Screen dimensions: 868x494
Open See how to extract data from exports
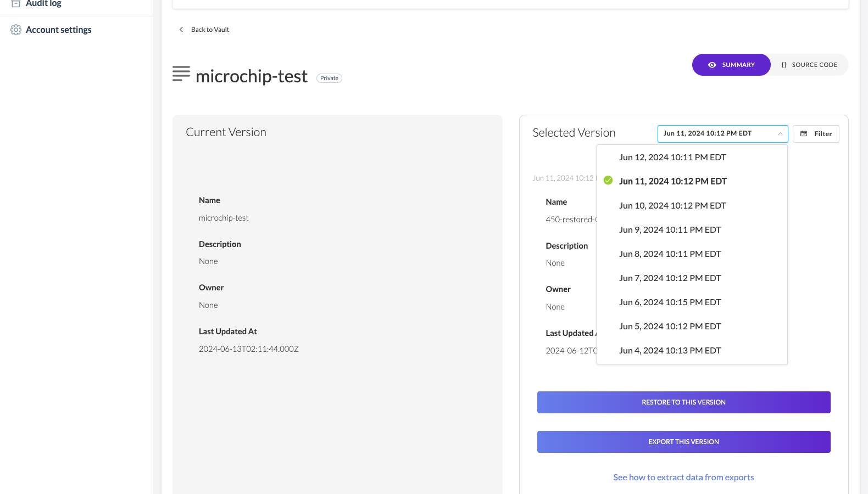(x=683, y=478)
